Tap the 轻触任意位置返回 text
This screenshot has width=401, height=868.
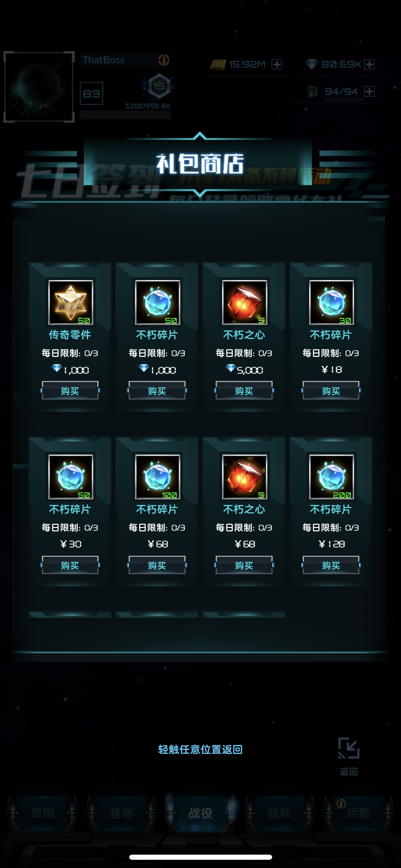tap(200, 749)
